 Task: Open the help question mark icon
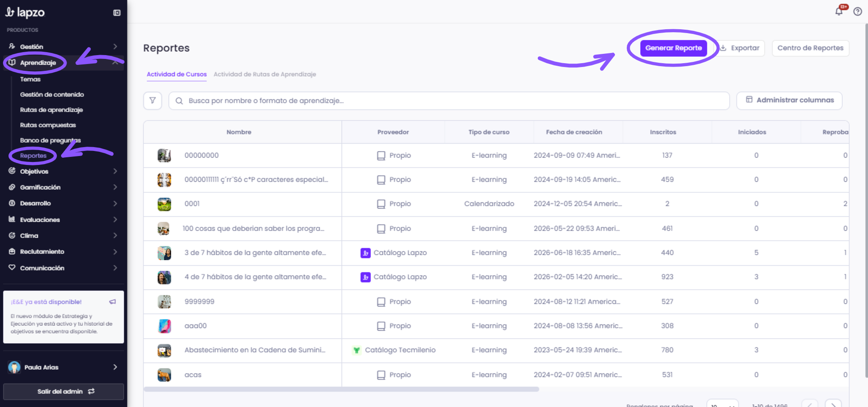click(858, 11)
